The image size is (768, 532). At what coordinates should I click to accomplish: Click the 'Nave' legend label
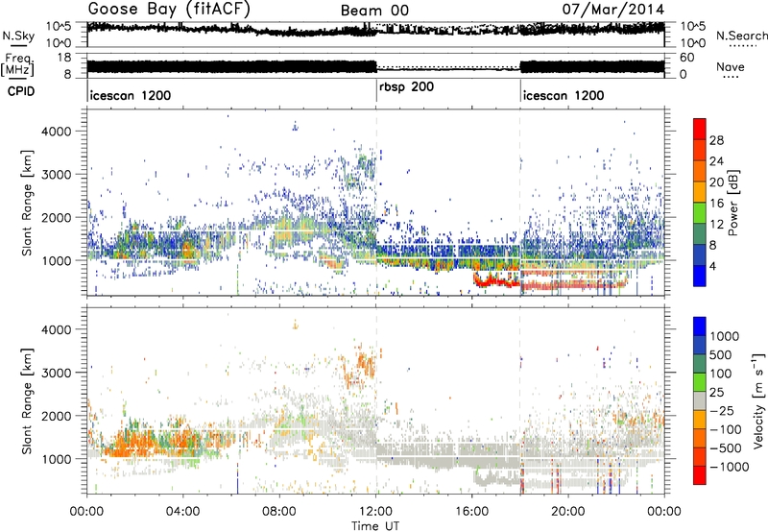tap(731, 66)
